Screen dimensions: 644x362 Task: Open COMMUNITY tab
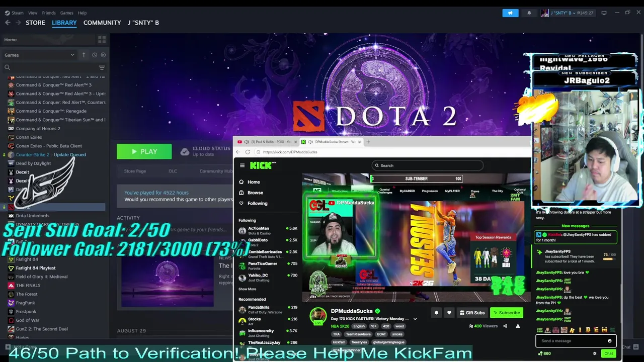click(x=102, y=23)
